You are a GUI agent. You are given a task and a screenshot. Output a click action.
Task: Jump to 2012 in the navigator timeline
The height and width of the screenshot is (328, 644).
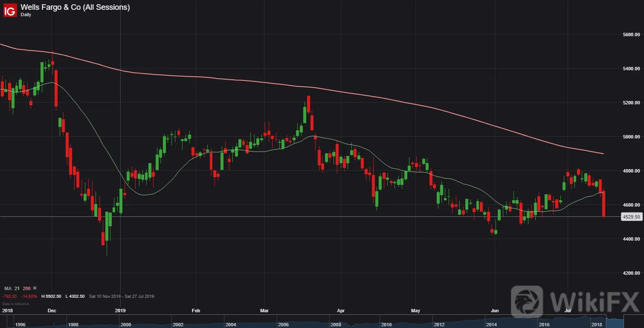click(x=439, y=325)
